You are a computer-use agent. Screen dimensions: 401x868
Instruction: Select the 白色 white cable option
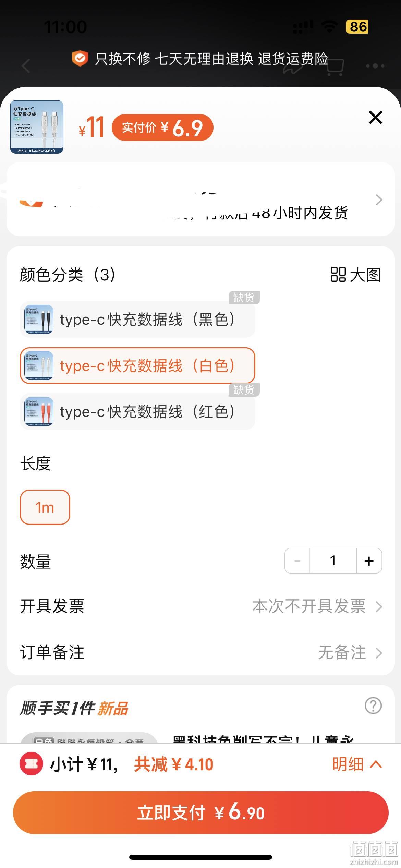click(137, 365)
